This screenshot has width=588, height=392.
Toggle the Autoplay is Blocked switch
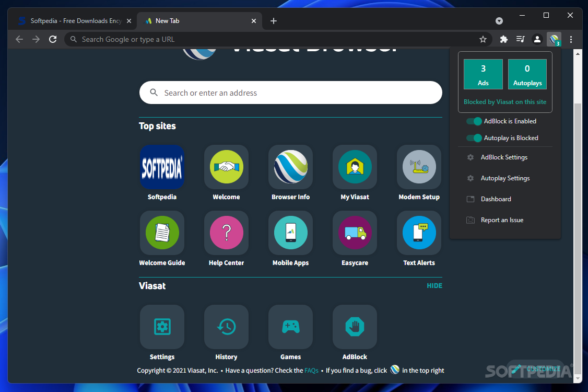click(x=474, y=138)
